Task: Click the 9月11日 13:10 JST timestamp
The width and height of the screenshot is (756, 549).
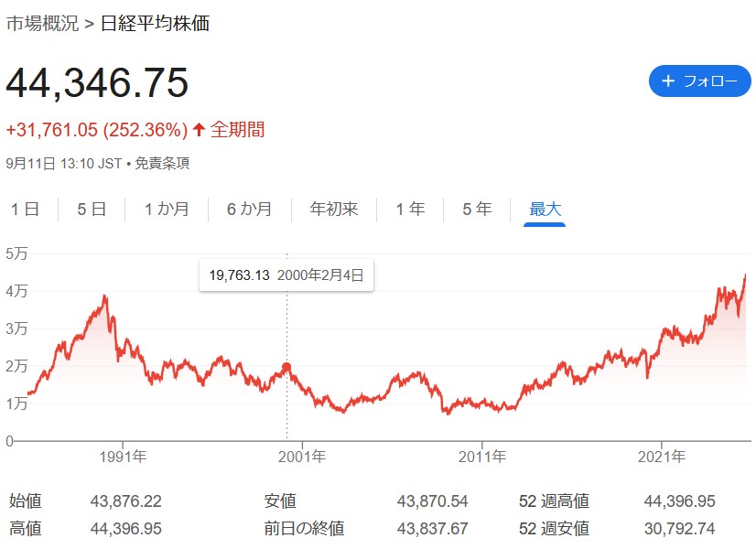Action: click(64, 164)
